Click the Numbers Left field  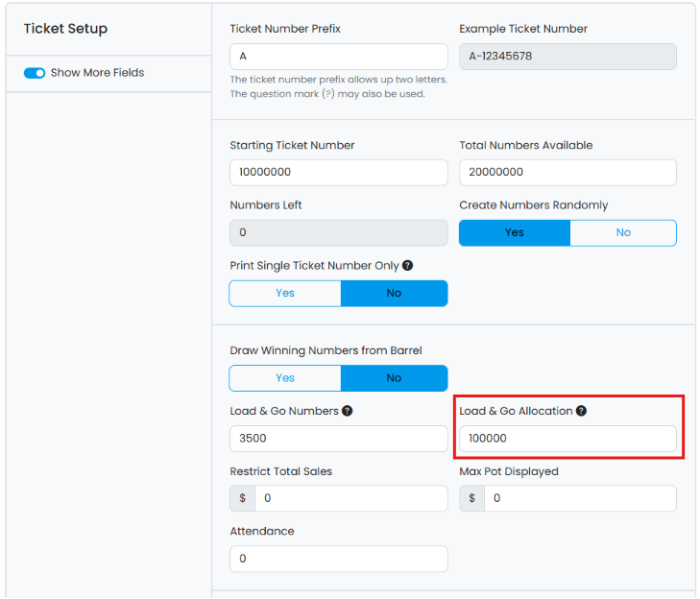click(x=338, y=232)
